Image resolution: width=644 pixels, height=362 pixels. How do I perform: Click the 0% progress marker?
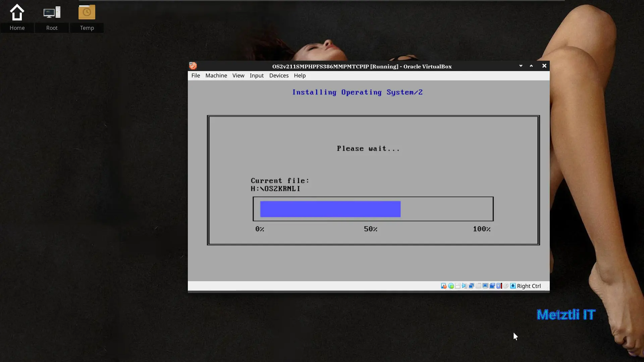click(260, 229)
